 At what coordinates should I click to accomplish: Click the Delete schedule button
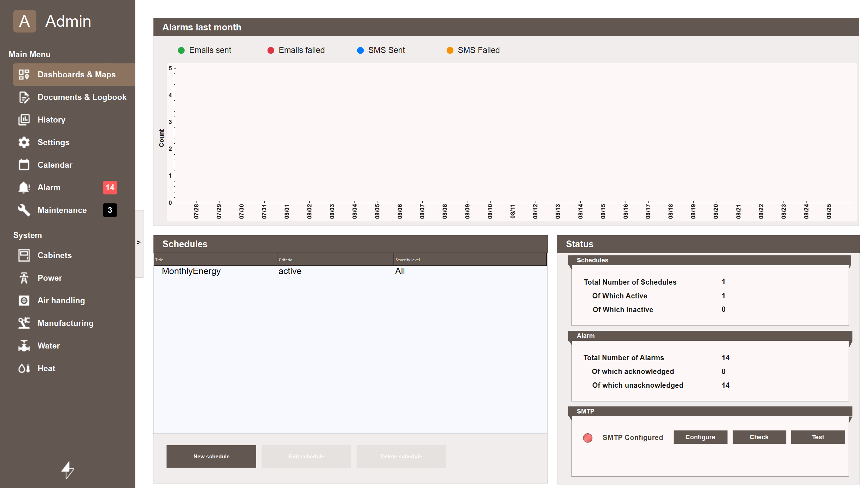pos(401,457)
